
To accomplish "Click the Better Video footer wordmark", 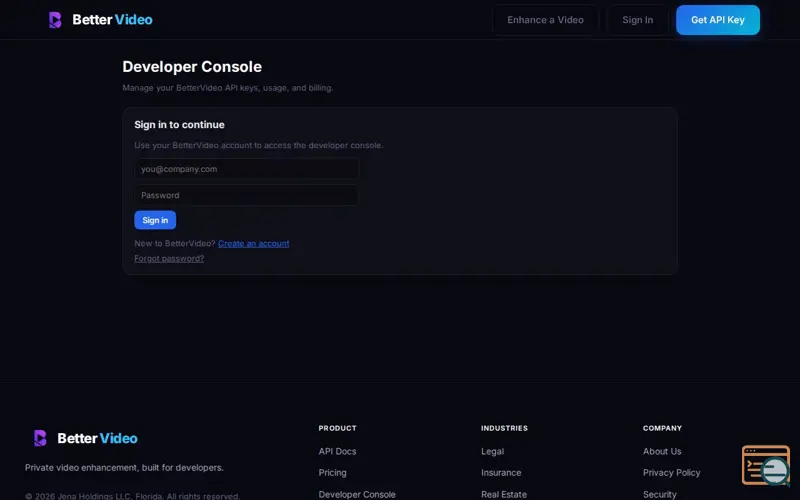I will (x=97, y=438).
